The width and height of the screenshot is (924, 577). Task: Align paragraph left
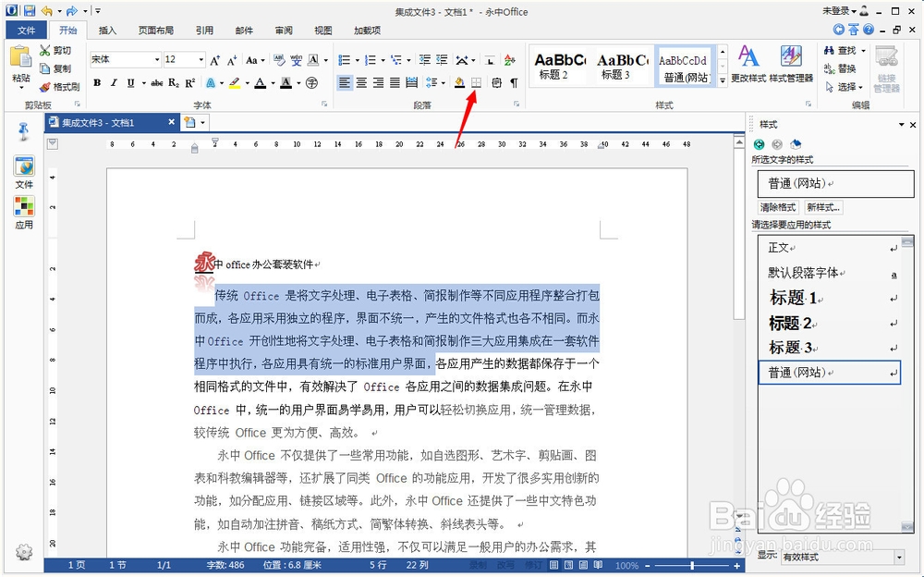(x=344, y=82)
